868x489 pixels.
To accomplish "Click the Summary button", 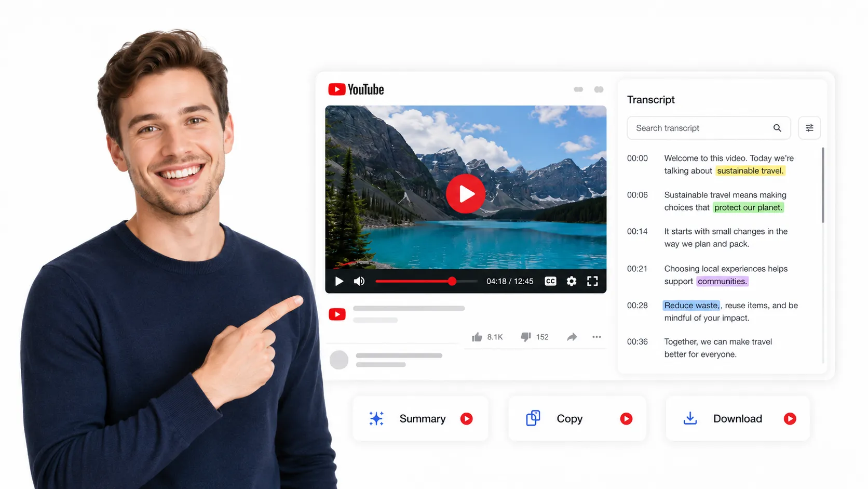I will 421,419.
